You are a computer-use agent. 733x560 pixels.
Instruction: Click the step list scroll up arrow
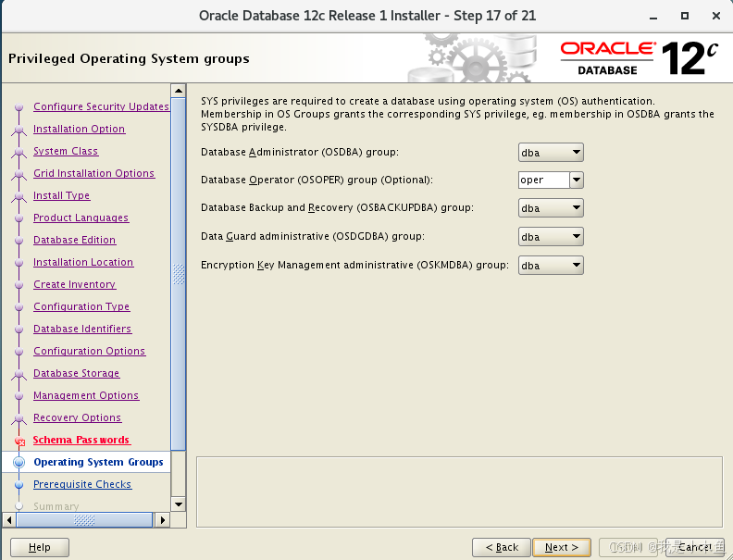pyautogui.click(x=179, y=90)
